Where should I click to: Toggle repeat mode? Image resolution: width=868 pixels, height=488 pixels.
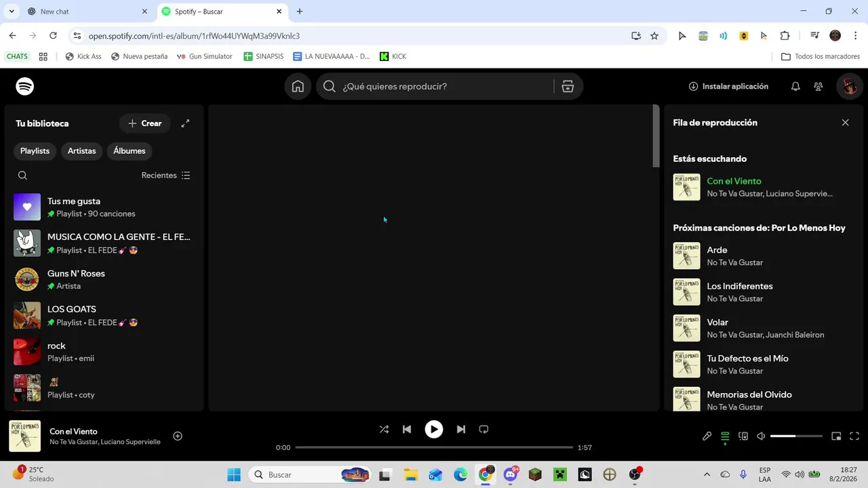pyautogui.click(x=484, y=429)
